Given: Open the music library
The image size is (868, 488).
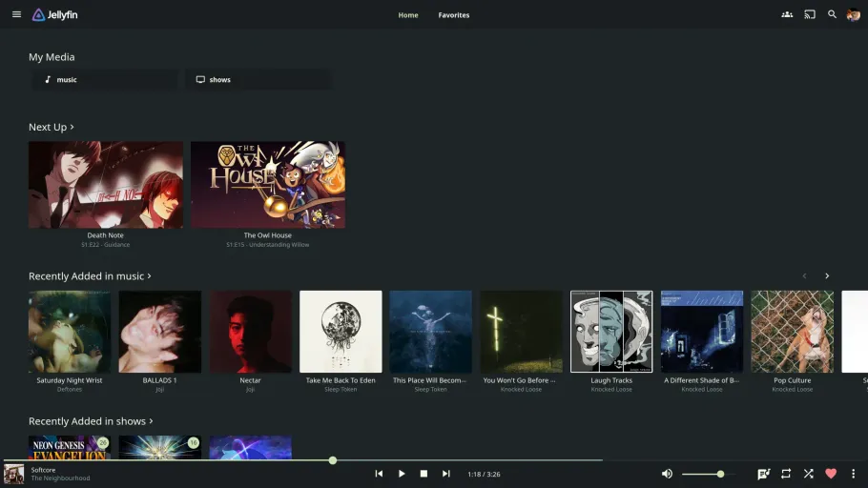Looking at the screenshot, I should tap(104, 80).
